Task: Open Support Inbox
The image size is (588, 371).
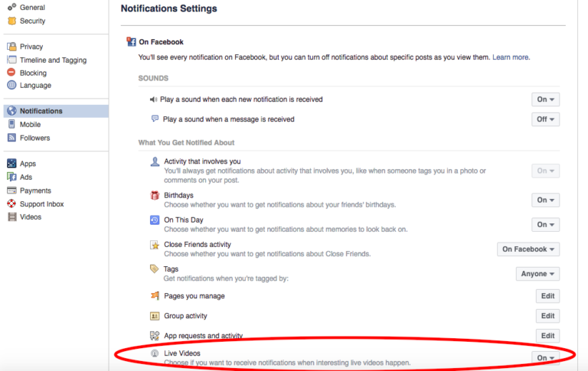Action: 42,204
